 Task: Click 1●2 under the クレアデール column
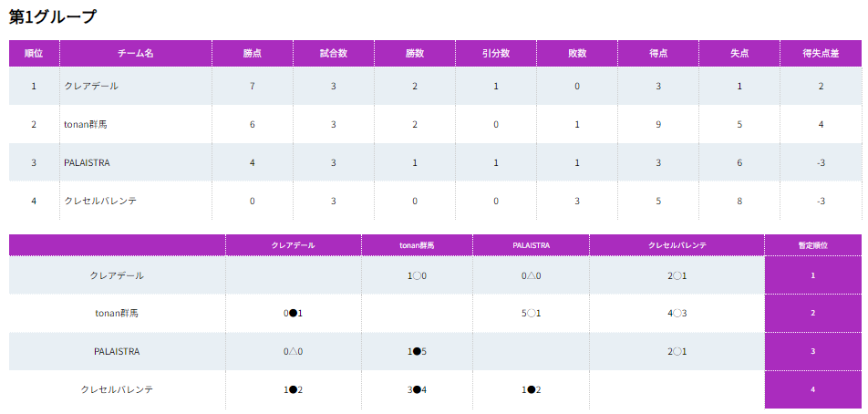(x=294, y=389)
